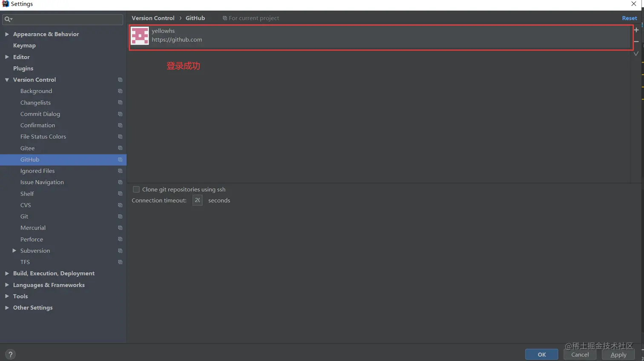Screen dimensions: 644x361
Task: Click the project-level icon beside Git
Action: click(120, 216)
